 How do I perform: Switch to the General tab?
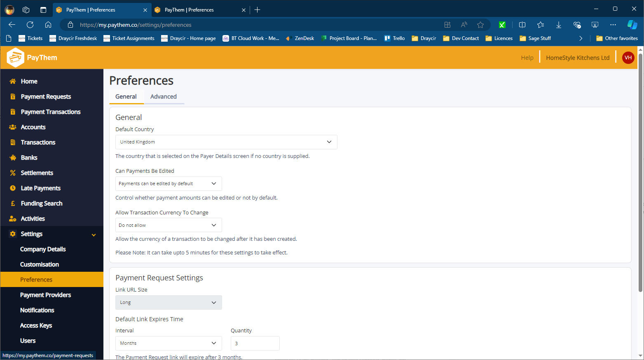pos(126,96)
